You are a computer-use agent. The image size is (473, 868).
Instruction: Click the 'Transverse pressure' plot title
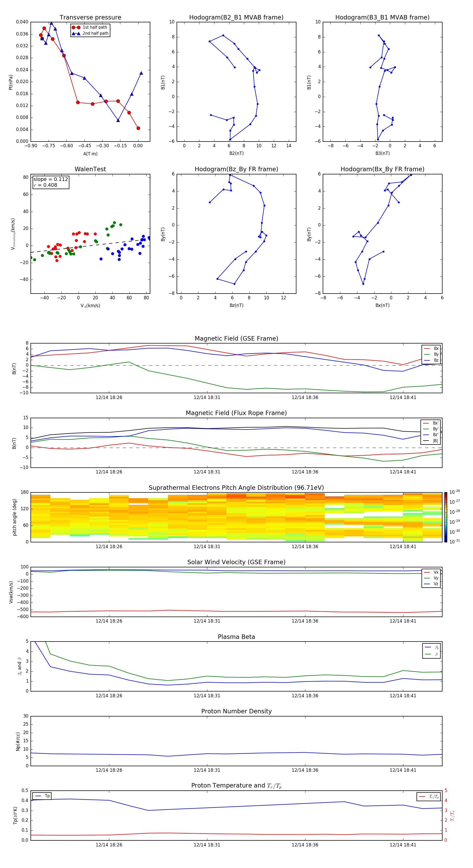tap(90, 18)
